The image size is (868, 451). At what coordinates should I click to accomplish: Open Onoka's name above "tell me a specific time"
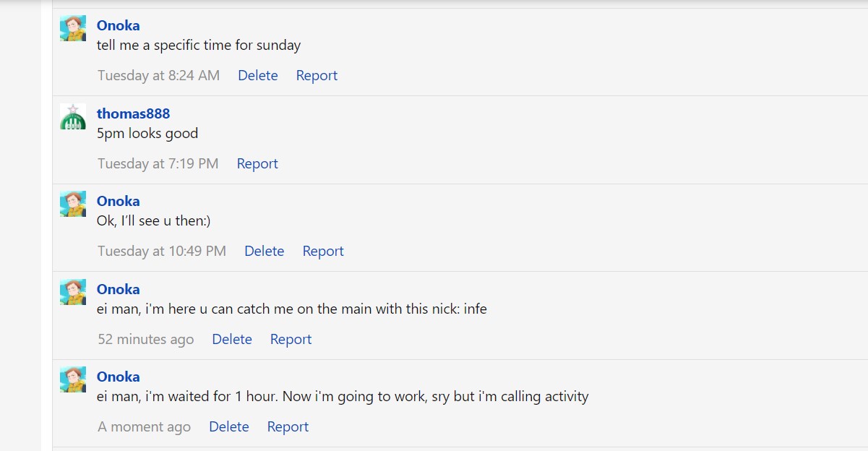[119, 25]
